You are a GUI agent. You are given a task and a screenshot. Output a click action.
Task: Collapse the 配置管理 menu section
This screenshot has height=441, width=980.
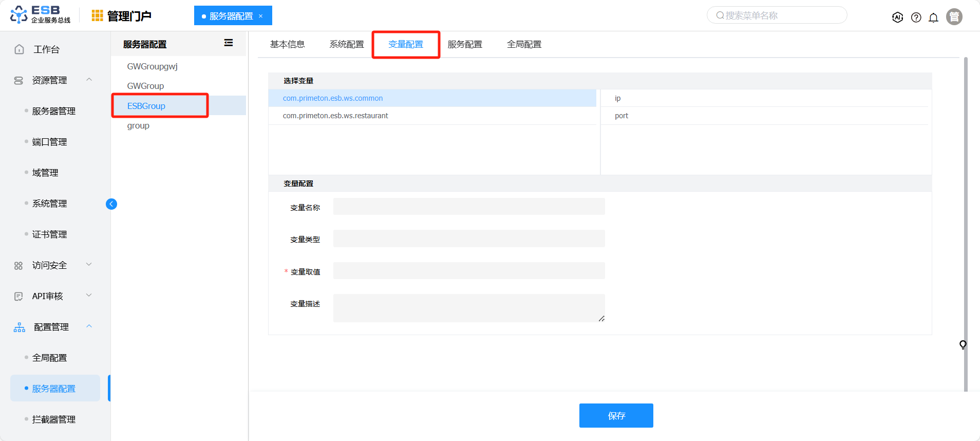(x=89, y=326)
